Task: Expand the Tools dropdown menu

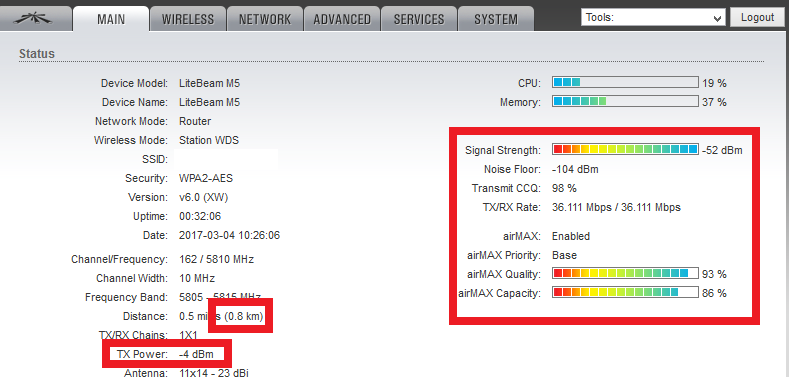Action: tap(654, 18)
